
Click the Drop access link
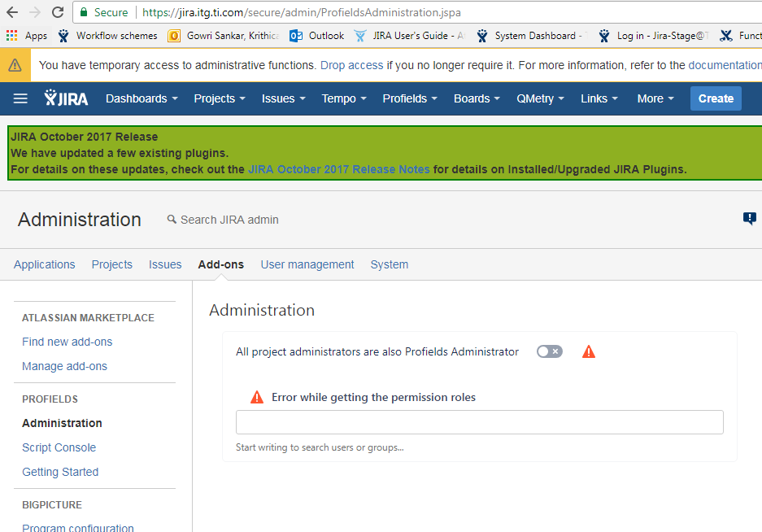(352, 65)
